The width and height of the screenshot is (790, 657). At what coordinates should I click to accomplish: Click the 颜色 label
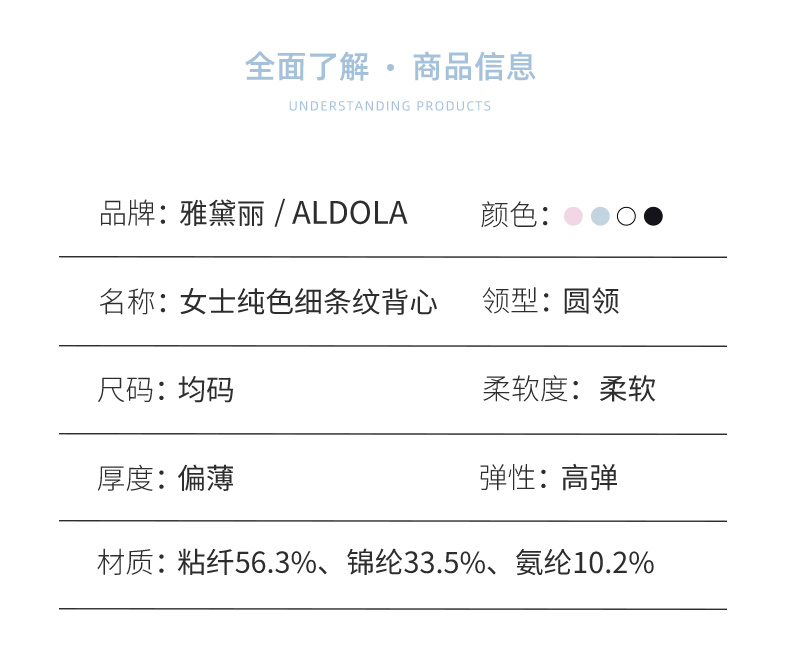[509, 214]
